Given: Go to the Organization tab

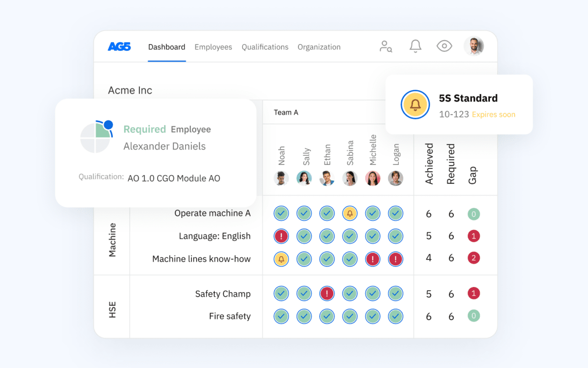Looking at the screenshot, I should pos(319,47).
